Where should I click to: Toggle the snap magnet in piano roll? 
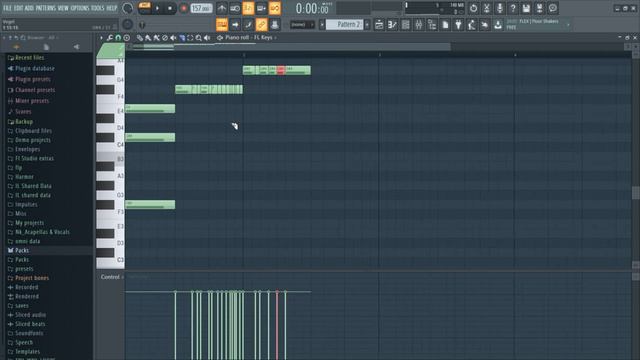pos(118,38)
